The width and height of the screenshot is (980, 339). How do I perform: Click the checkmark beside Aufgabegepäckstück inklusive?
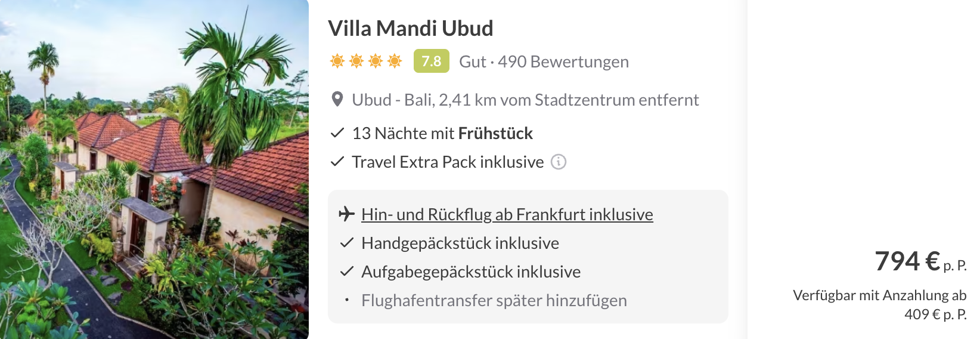pyautogui.click(x=347, y=272)
